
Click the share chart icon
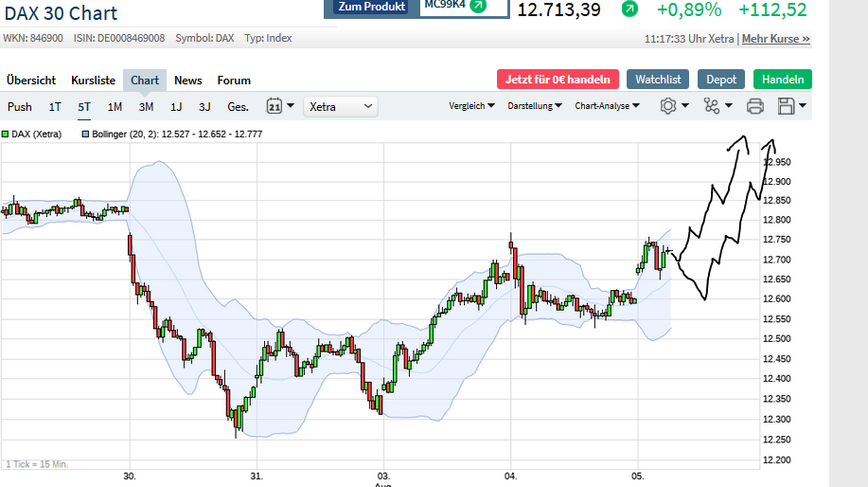point(713,106)
